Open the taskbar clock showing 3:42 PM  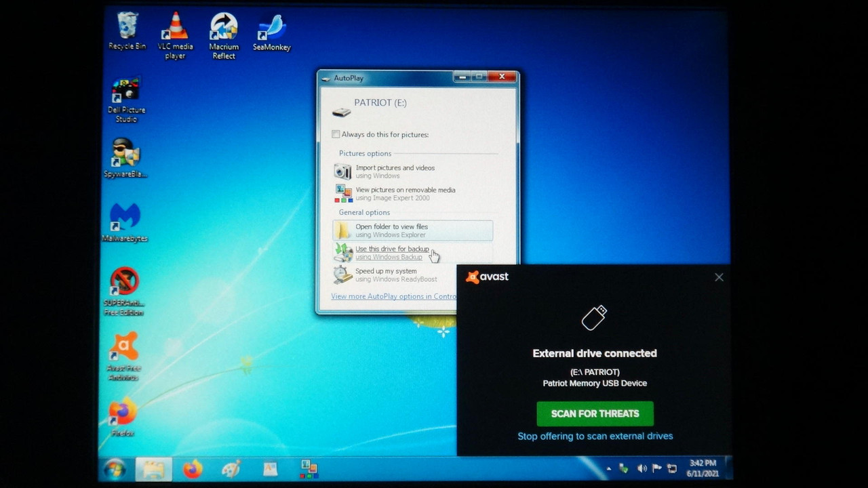pyautogui.click(x=703, y=468)
